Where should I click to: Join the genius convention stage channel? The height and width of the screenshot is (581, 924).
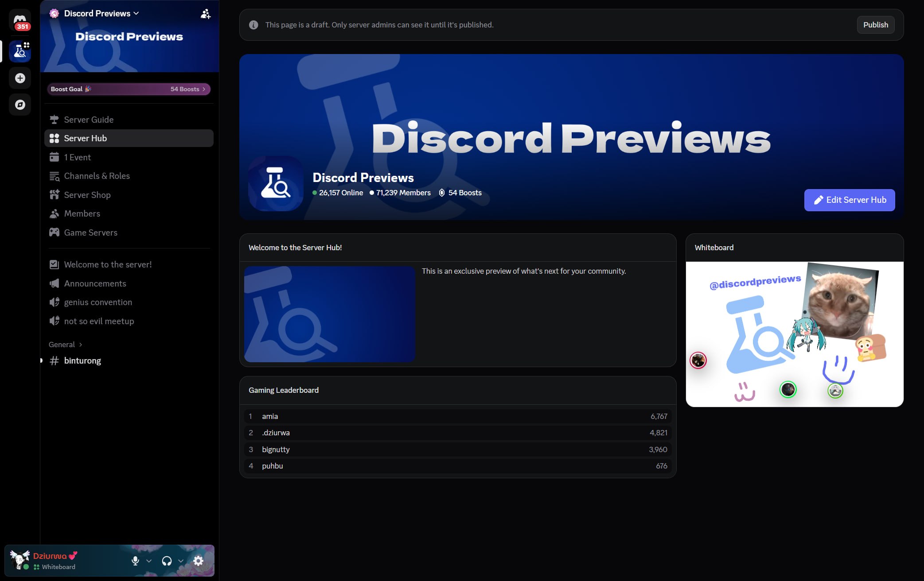click(x=129, y=302)
